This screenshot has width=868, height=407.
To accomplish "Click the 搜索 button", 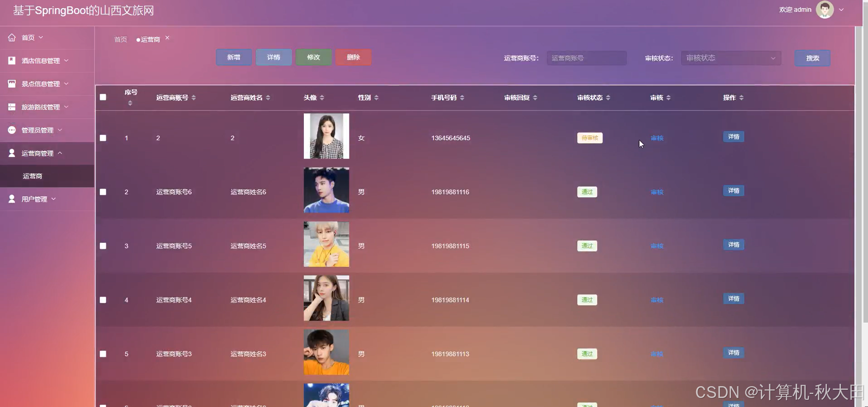I will click(x=812, y=58).
